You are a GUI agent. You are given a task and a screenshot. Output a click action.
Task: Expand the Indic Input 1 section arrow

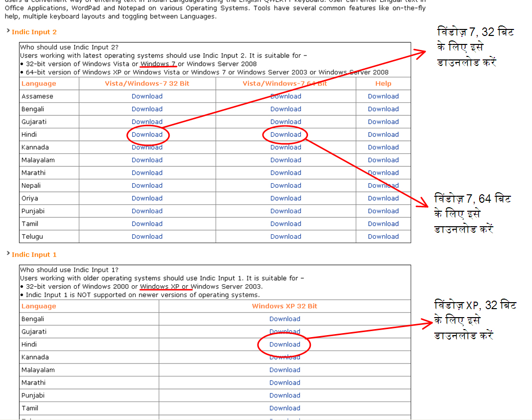coord(8,254)
